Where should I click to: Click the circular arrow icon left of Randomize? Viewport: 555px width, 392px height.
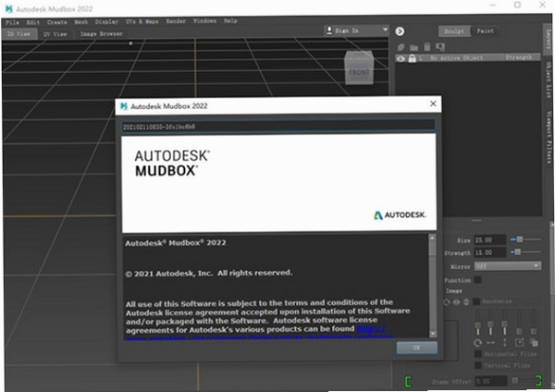pos(447,301)
